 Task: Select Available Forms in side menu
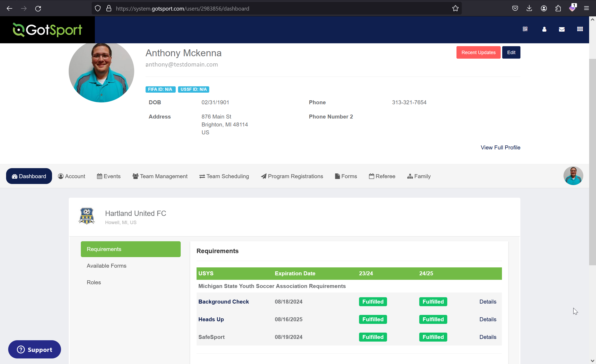[106, 266]
